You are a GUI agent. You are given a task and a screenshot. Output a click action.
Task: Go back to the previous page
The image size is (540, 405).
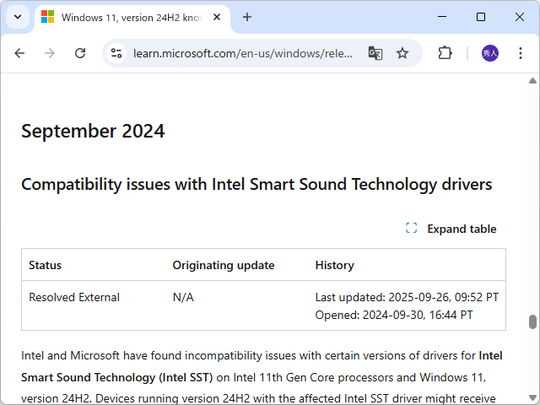20,53
